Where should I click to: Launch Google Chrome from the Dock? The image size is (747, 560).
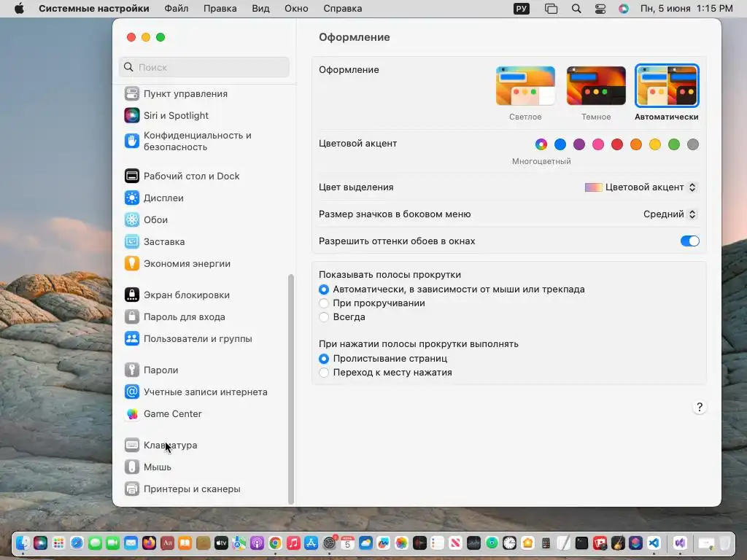tap(275, 542)
